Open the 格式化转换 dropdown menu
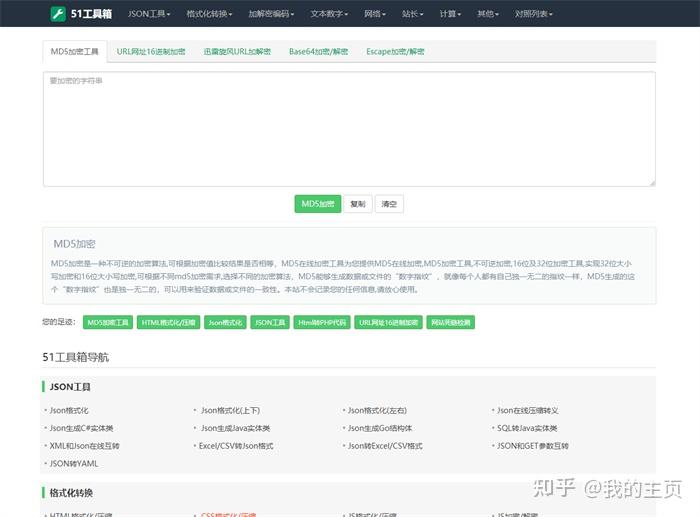Viewport: 700px width, 517px height. 209,14
